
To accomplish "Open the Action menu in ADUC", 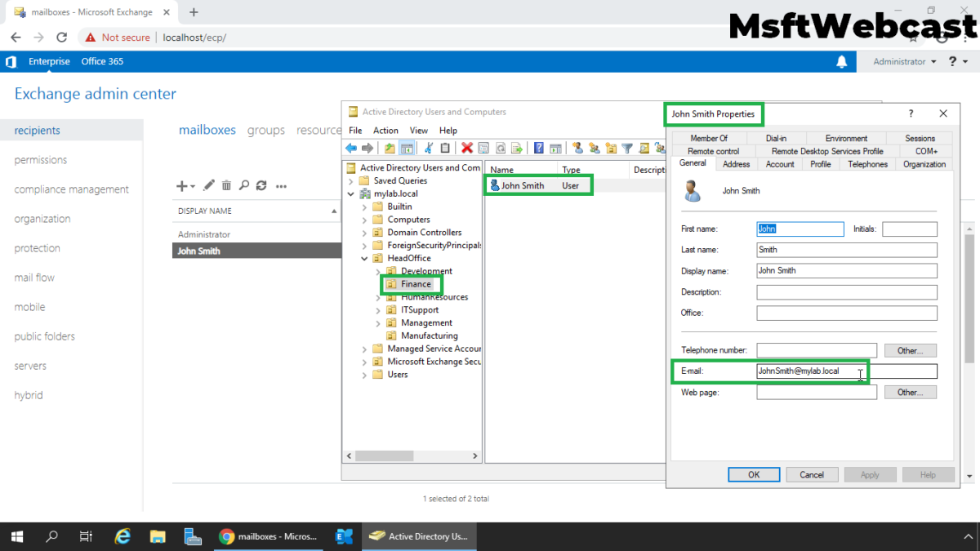I will [385, 130].
